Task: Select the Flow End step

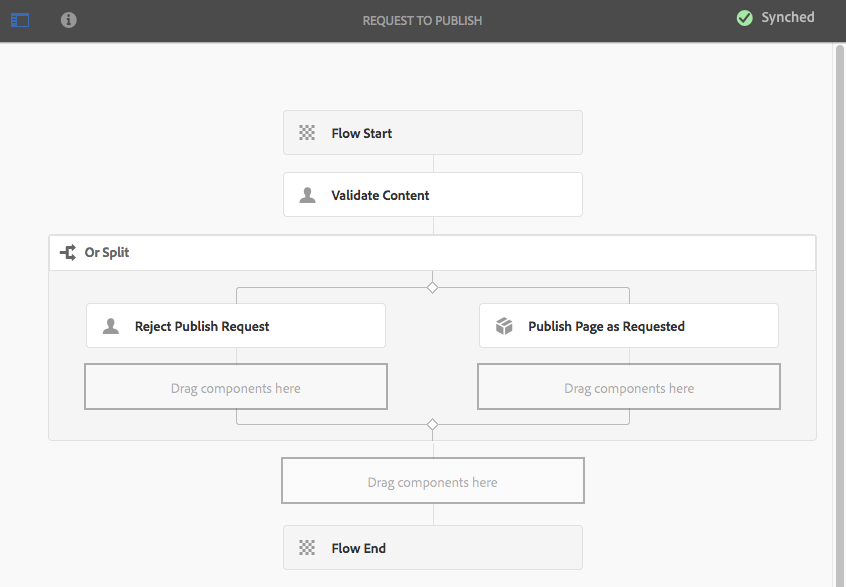Action: tap(432, 548)
